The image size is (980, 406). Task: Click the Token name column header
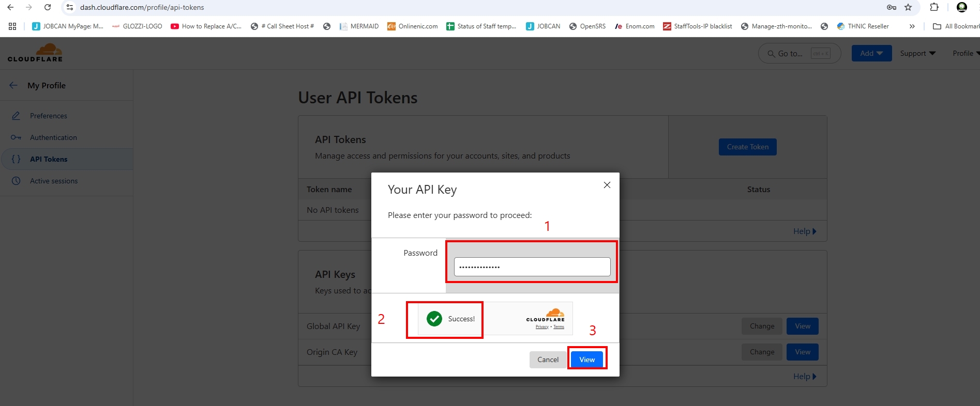point(329,190)
